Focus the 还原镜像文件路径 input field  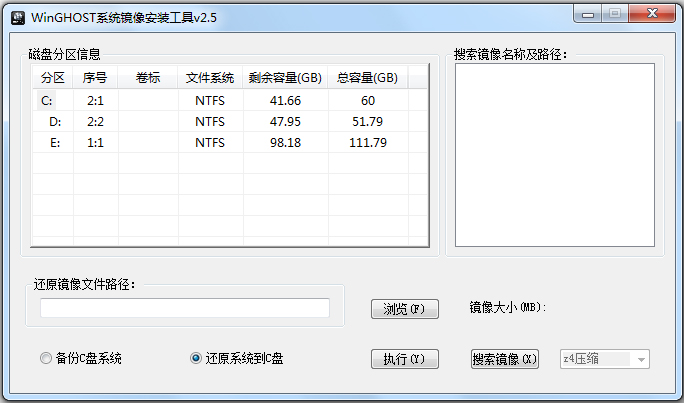tap(185, 308)
